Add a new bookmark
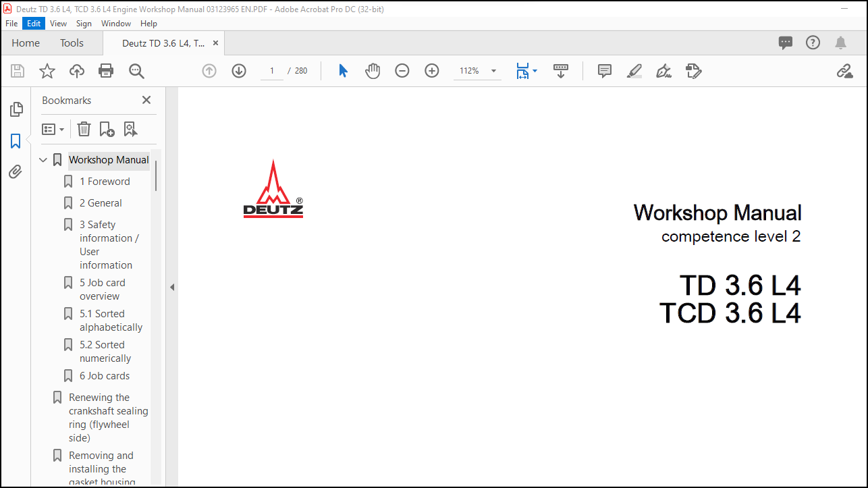This screenshot has height=488, width=868. [107, 129]
